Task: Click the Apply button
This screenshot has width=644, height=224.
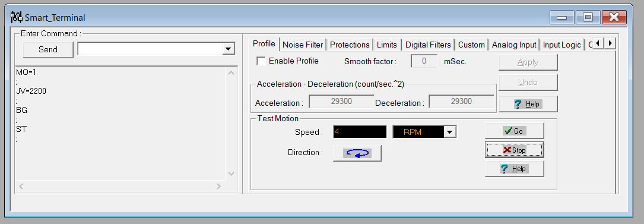Action: 528,62
